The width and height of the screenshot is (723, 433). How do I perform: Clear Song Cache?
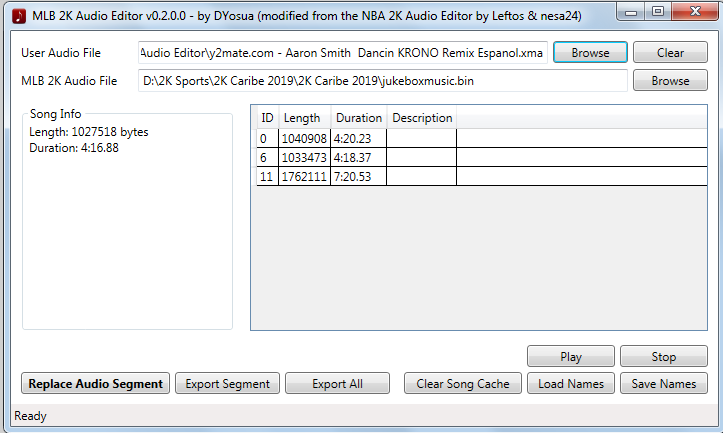(x=462, y=383)
